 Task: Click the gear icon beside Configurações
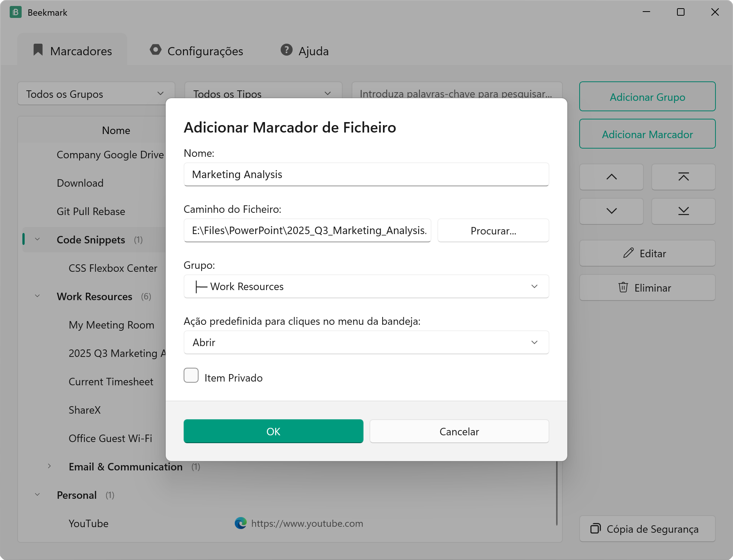(156, 50)
